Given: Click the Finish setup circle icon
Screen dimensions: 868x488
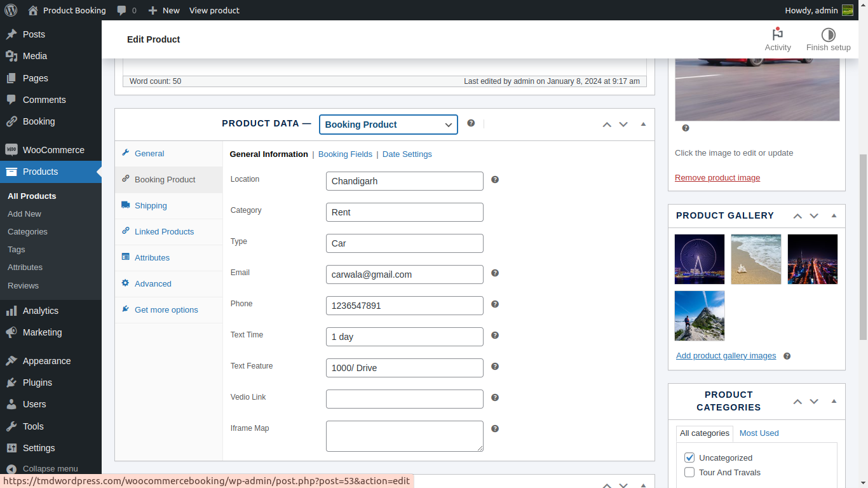Looking at the screenshot, I should click(828, 34).
